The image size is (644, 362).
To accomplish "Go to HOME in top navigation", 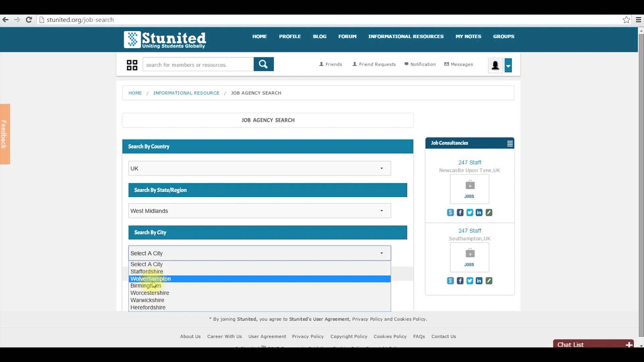I will pyautogui.click(x=260, y=36).
